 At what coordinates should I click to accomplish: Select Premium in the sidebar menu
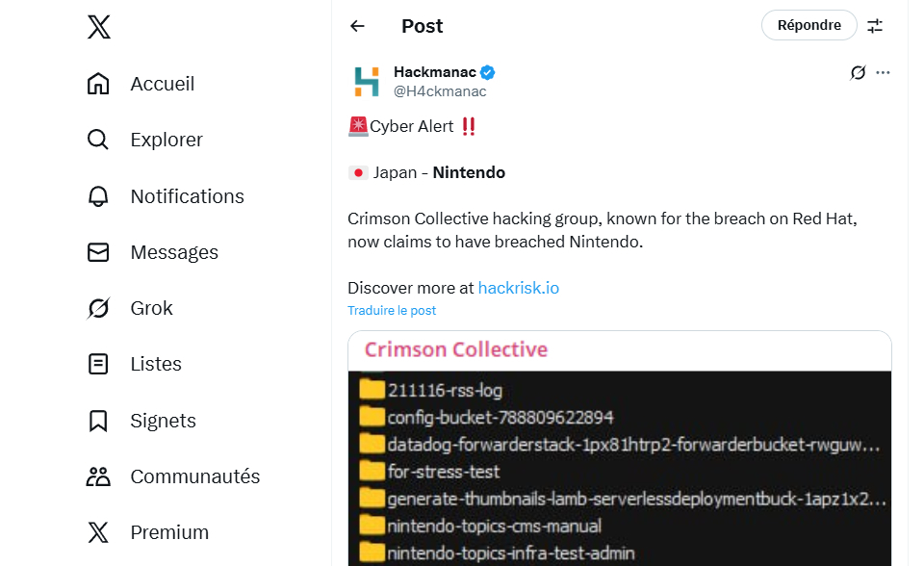(x=169, y=532)
